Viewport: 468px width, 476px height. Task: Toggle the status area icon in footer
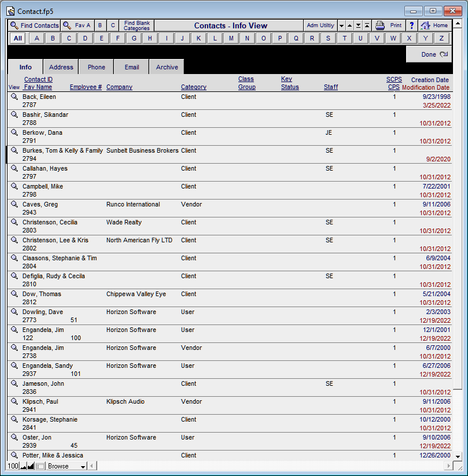[40, 466]
